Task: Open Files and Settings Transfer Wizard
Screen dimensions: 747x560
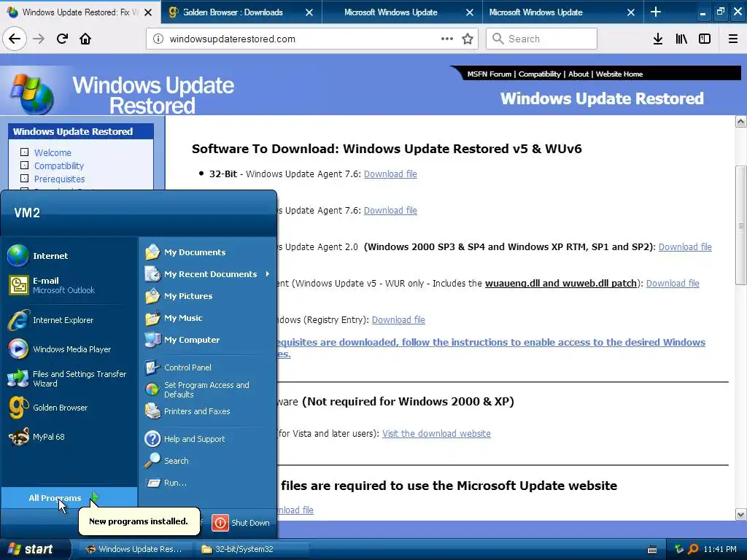Action: [69, 378]
